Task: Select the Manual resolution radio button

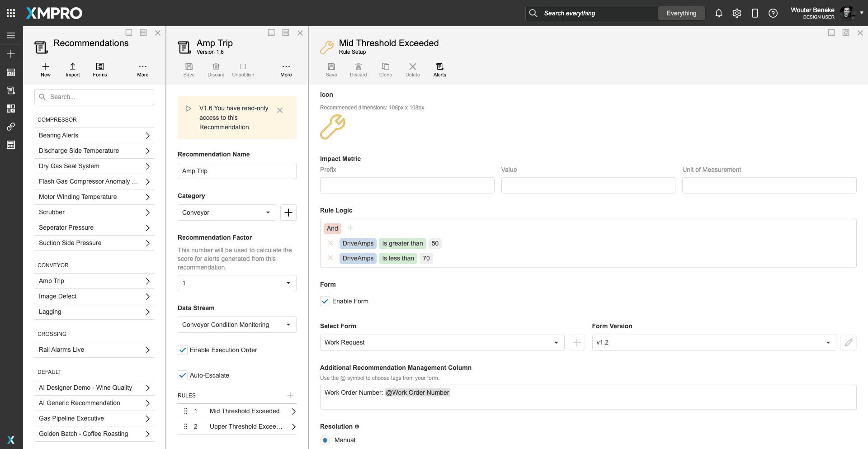Action: coord(325,440)
